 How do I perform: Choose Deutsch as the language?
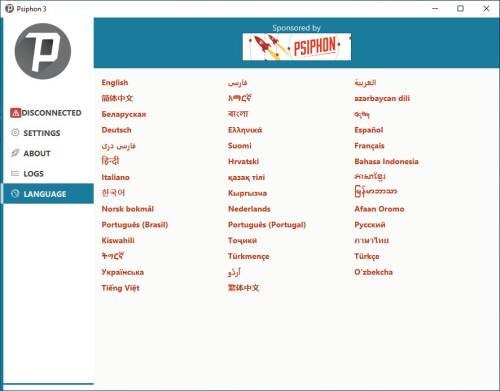[x=116, y=130]
